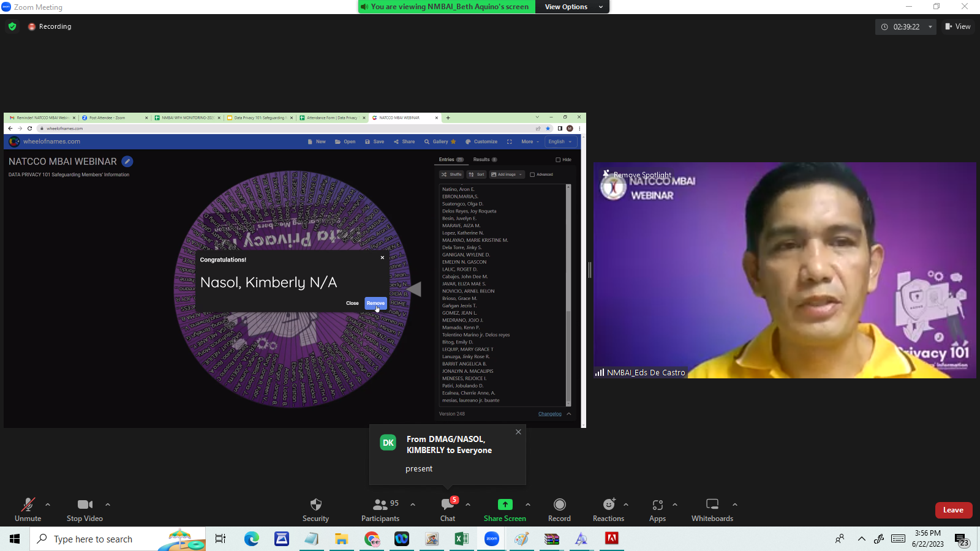Image resolution: width=980 pixels, height=551 pixels.
Task: Open the Participants panel
Action: click(x=380, y=509)
